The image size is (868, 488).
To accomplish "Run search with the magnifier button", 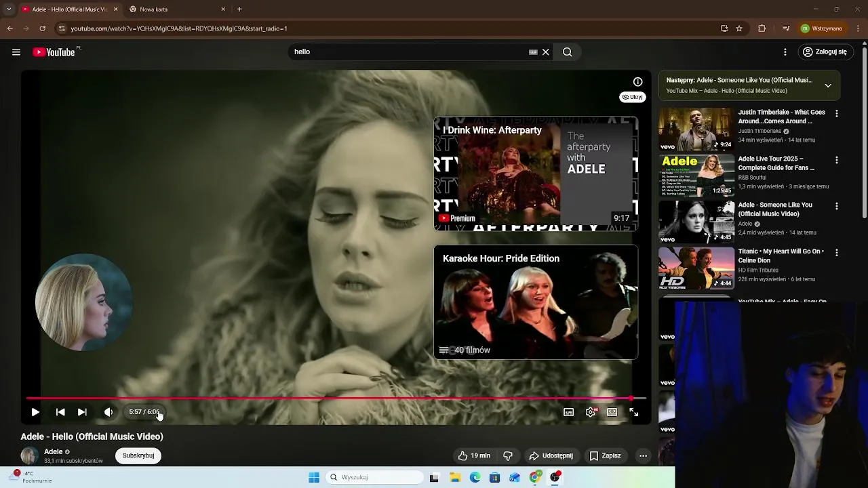I will 568,52.
